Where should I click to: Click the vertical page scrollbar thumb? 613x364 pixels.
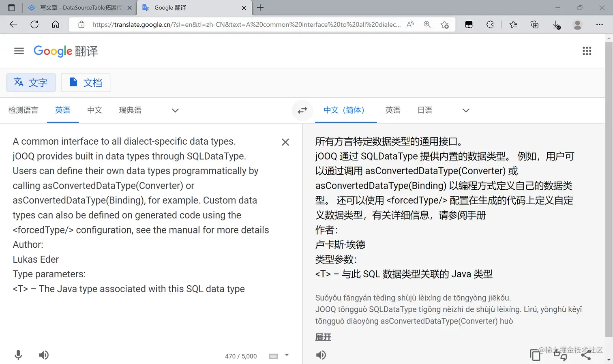(609, 189)
